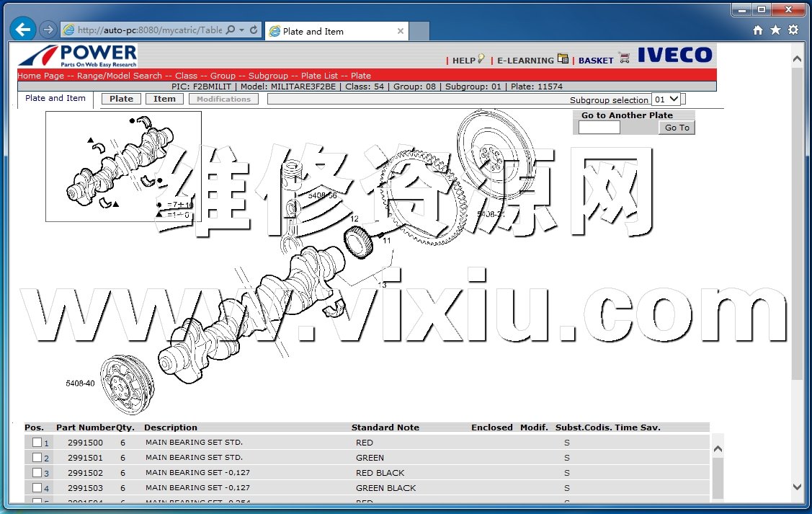This screenshot has width=812, height=514.
Task: Open the E-LEARNING icon
Action: [563, 59]
